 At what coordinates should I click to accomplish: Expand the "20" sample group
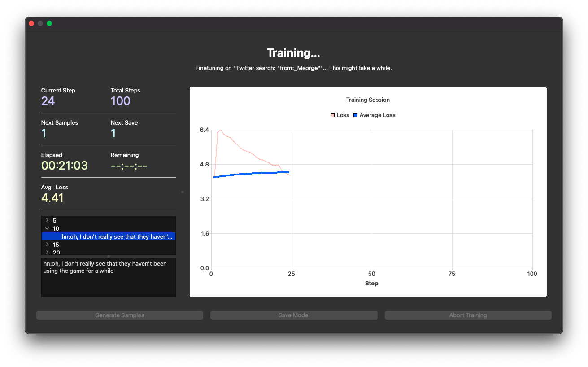47,252
